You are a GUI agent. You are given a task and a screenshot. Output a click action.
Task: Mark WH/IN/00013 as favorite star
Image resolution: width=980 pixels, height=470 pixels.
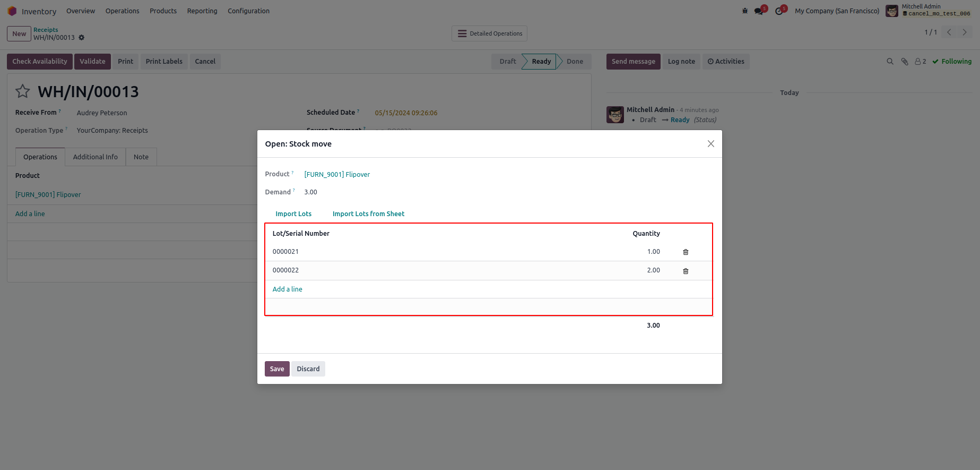pos(23,92)
